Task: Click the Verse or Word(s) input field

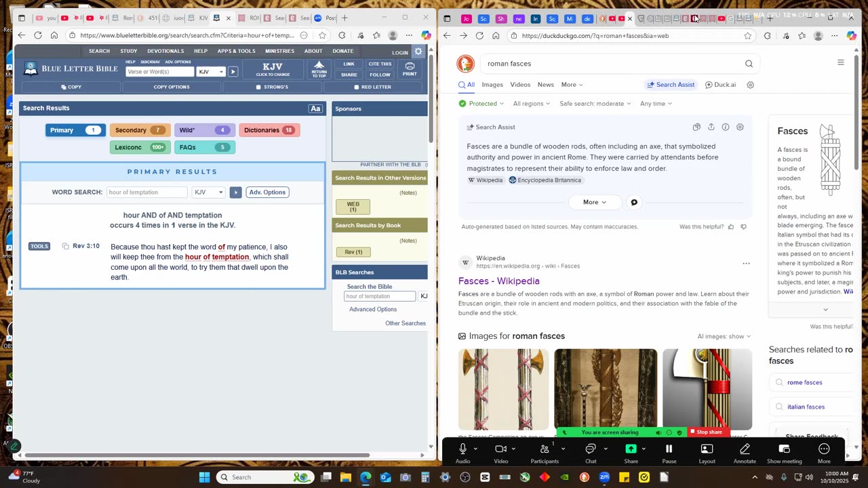Action: (x=160, y=72)
